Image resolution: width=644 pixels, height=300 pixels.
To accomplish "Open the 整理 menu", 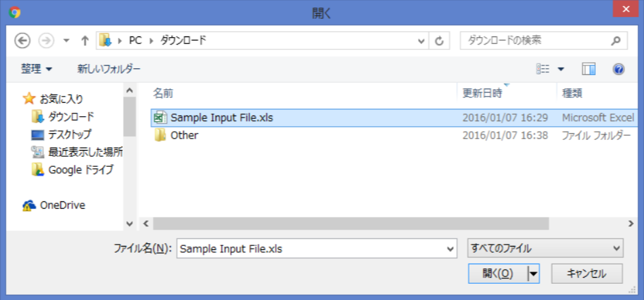I will click(37, 69).
